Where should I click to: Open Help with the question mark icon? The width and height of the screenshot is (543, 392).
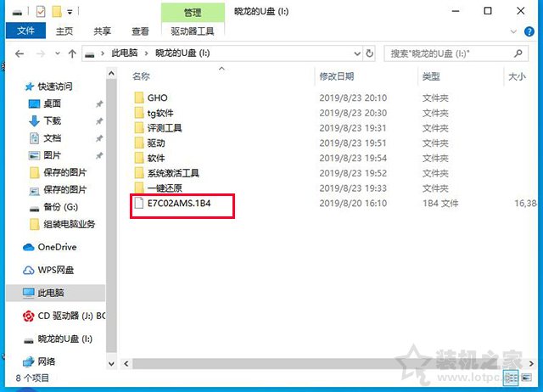point(529,31)
